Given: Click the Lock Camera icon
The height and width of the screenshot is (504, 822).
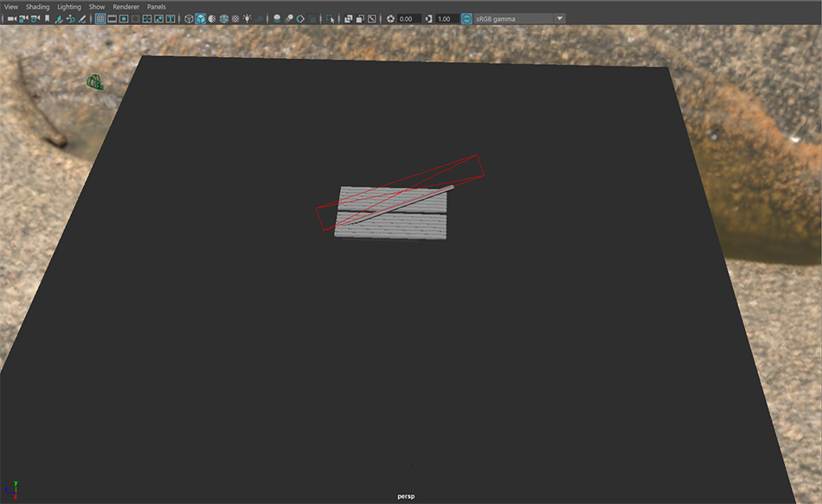Looking at the screenshot, I should pyautogui.click(x=23, y=19).
